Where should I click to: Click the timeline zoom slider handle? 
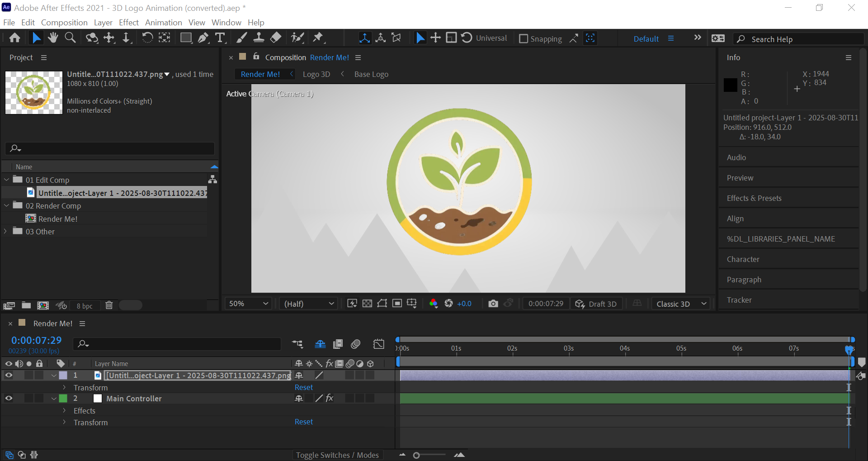click(416, 455)
